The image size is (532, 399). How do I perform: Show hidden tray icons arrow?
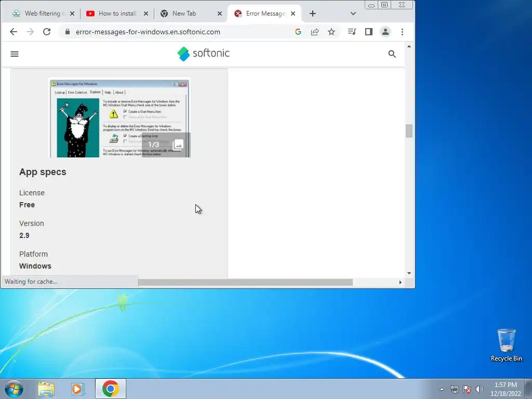pos(442,389)
